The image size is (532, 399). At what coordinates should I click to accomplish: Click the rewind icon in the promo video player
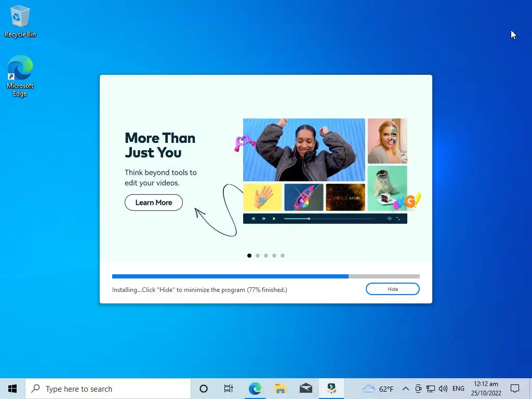click(x=254, y=219)
